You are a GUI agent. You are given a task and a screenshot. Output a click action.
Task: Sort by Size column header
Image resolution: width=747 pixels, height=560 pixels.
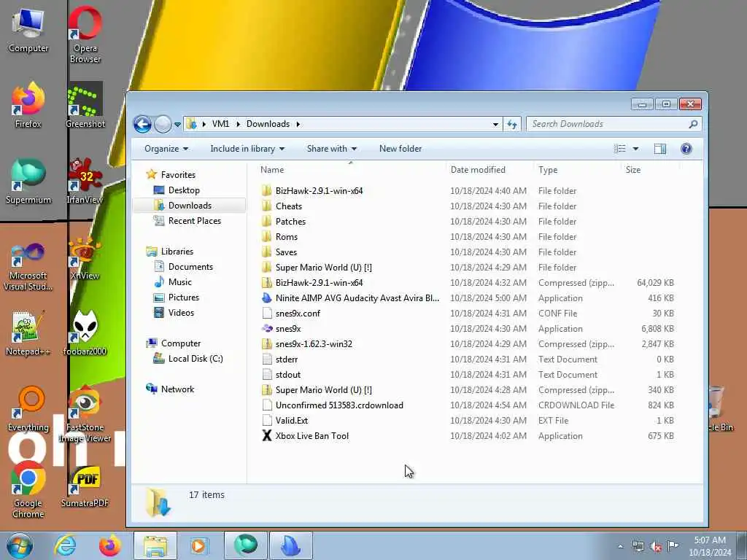[649, 170]
